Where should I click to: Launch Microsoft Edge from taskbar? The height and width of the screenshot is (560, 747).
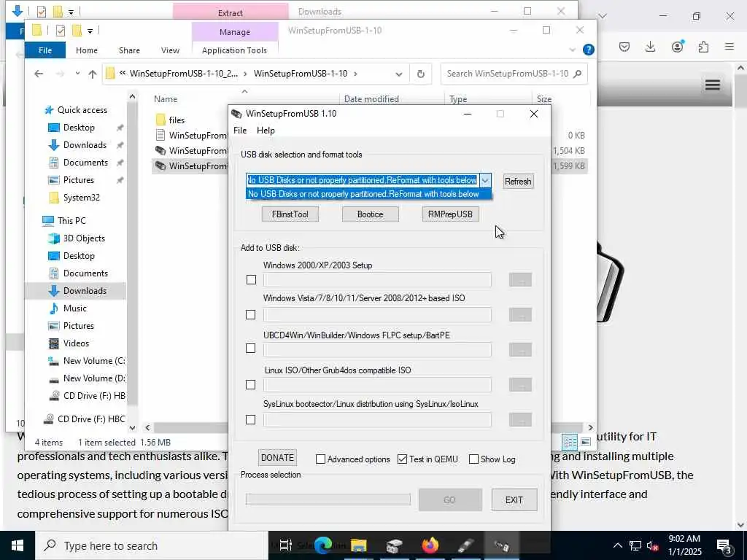pyautogui.click(x=323, y=545)
